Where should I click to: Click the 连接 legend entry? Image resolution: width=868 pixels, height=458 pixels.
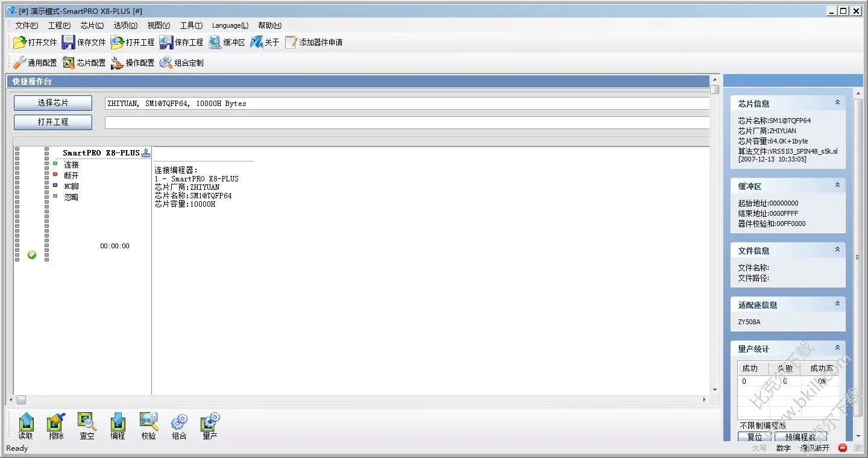point(71,165)
